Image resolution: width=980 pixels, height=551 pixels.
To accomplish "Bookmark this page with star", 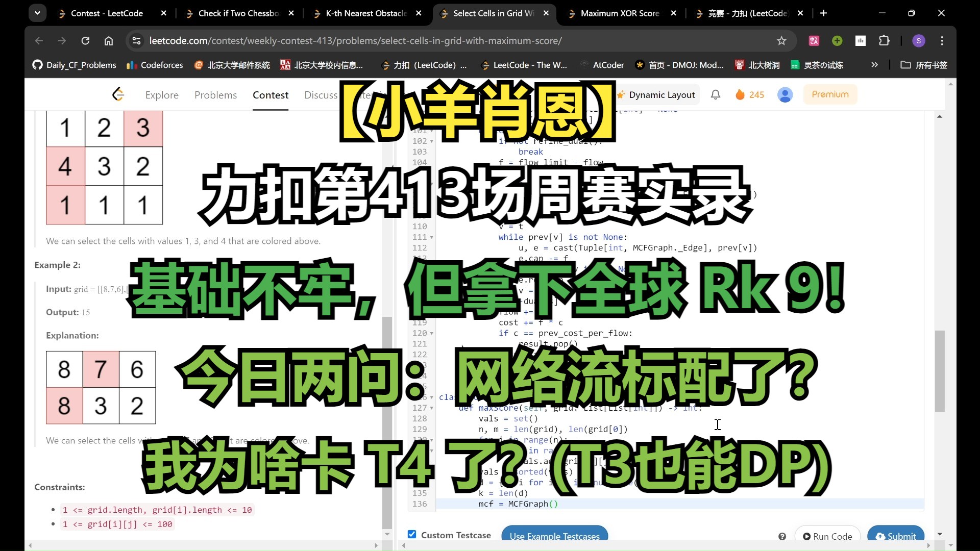I will pyautogui.click(x=781, y=41).
